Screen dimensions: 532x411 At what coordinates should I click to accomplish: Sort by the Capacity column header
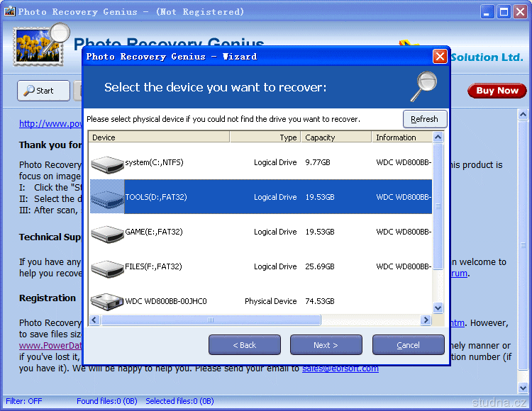coord(336,137)
